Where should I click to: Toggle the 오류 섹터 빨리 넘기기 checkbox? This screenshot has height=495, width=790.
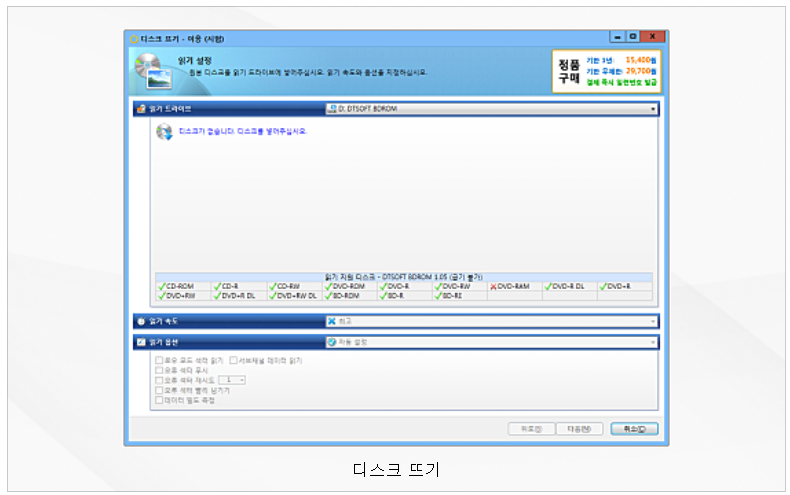pyautogui.click(x=159, y=390)
